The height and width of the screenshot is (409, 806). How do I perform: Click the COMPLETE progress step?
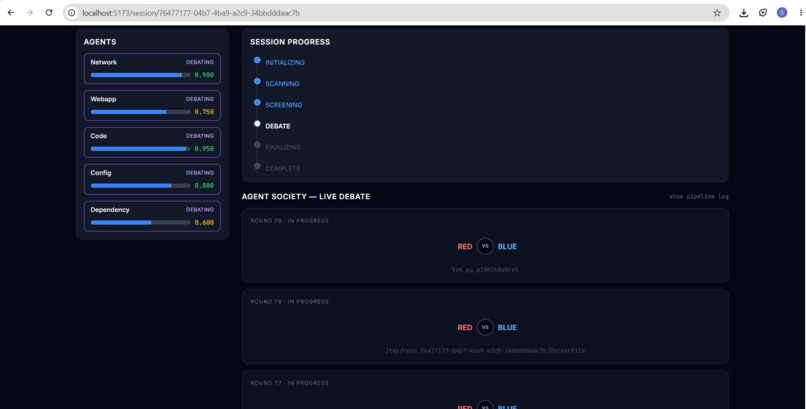[x=283, y=169]
